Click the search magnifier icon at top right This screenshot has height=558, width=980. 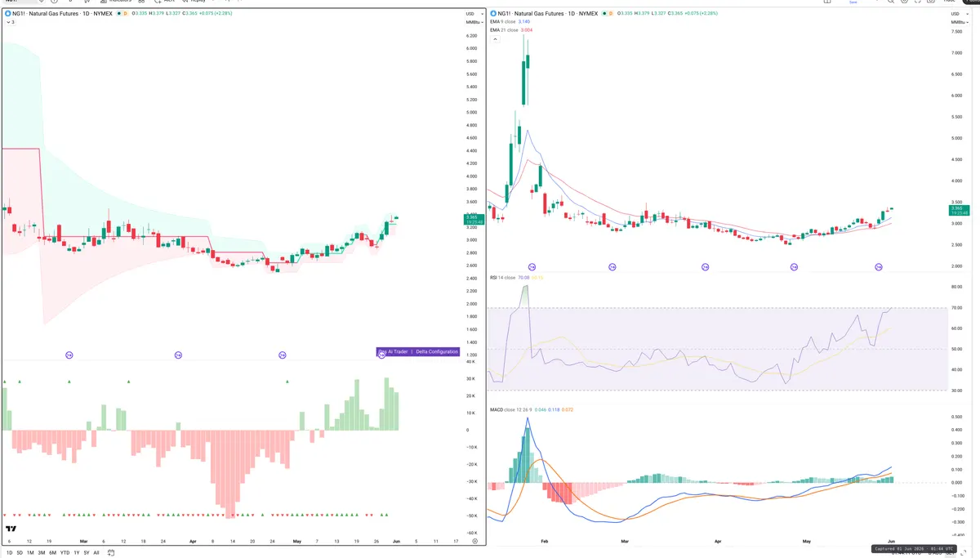point(891,1)
